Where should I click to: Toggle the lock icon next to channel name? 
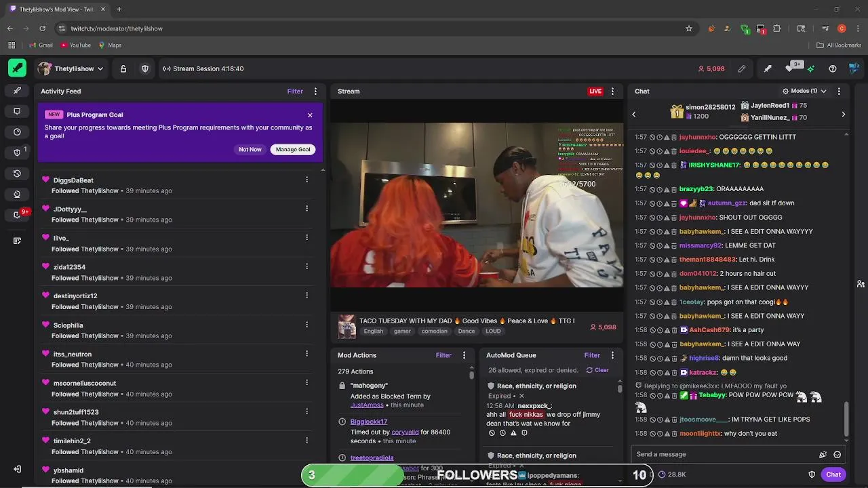[x=123, y=68]
